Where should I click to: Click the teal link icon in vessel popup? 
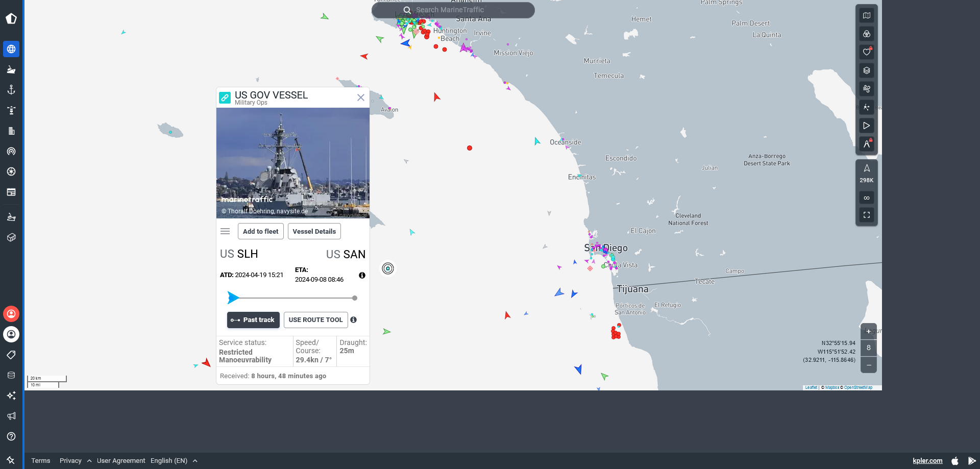click(225, 97)
